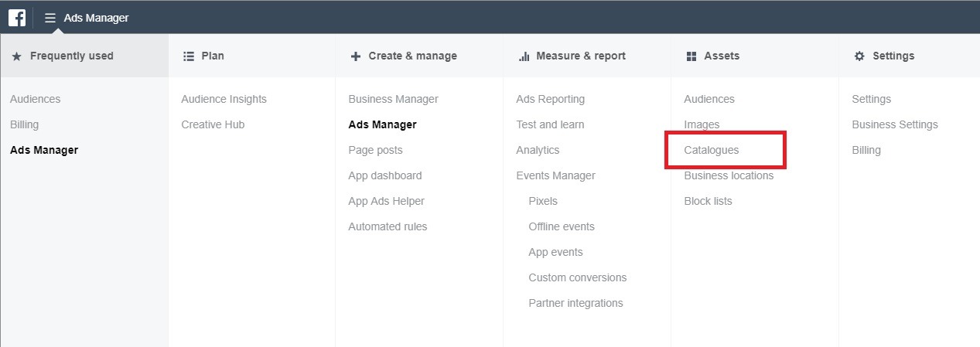Open Offline events
The image size is (980, 347).
tap(562, 226)
